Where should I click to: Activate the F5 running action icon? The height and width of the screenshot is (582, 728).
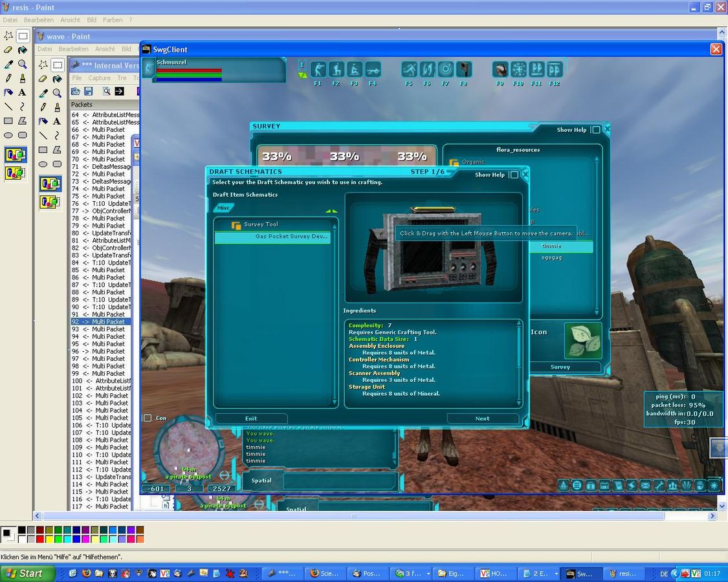point(409,70)
